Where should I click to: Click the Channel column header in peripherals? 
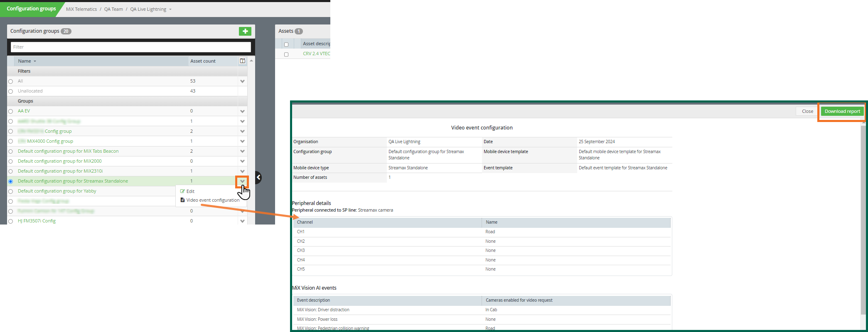pyautogui.click(x=388, y=222)
